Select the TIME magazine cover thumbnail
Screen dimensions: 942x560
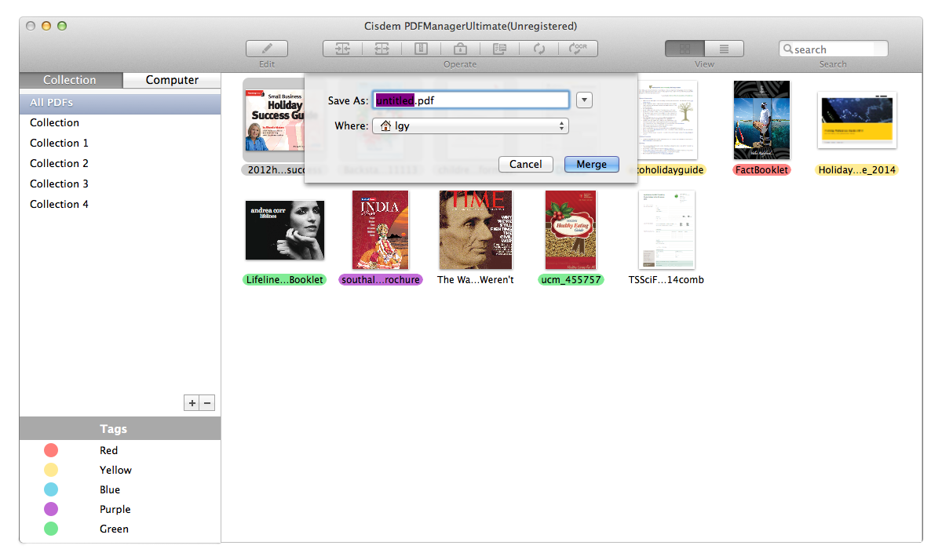[475, 230]
